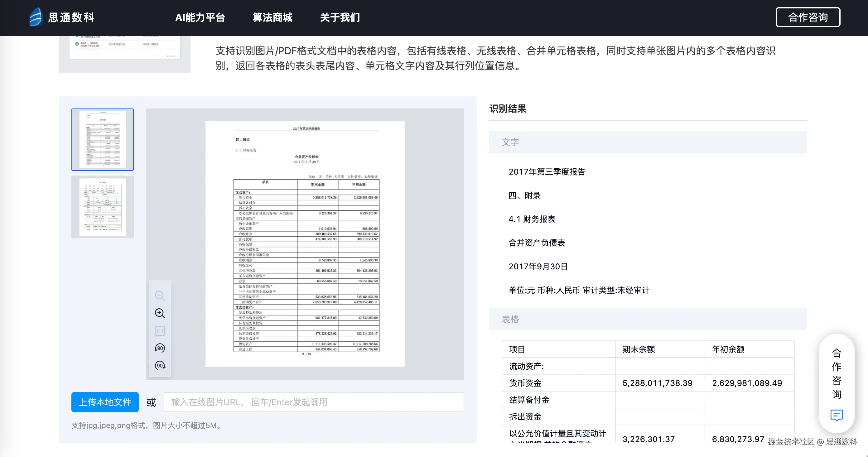Rotate the document 90 degrees counterclockwise

coord(160,348)
